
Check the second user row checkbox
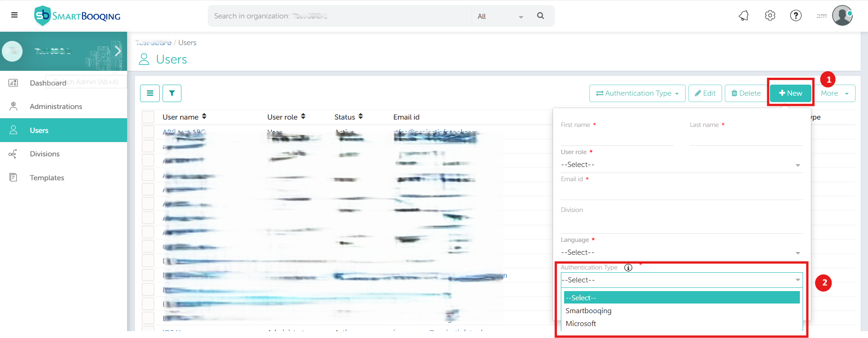tap(148, 146)
